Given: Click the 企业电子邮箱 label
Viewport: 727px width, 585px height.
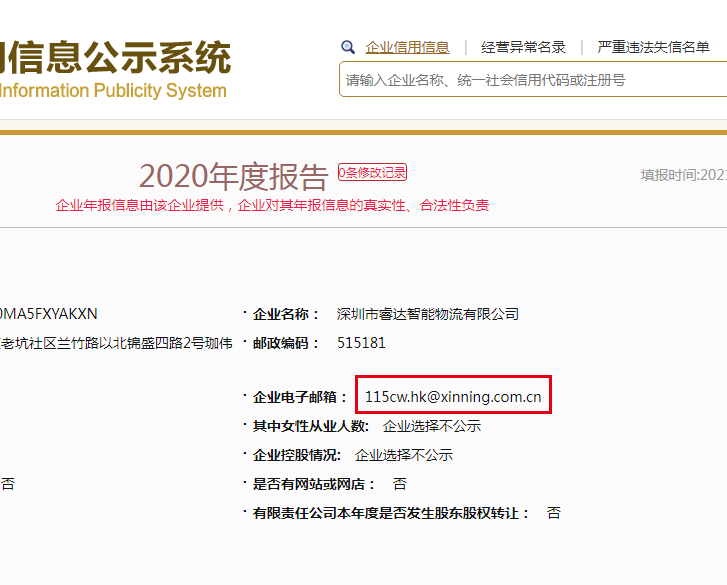Looking at the screenshot, I should click(300, 397).
